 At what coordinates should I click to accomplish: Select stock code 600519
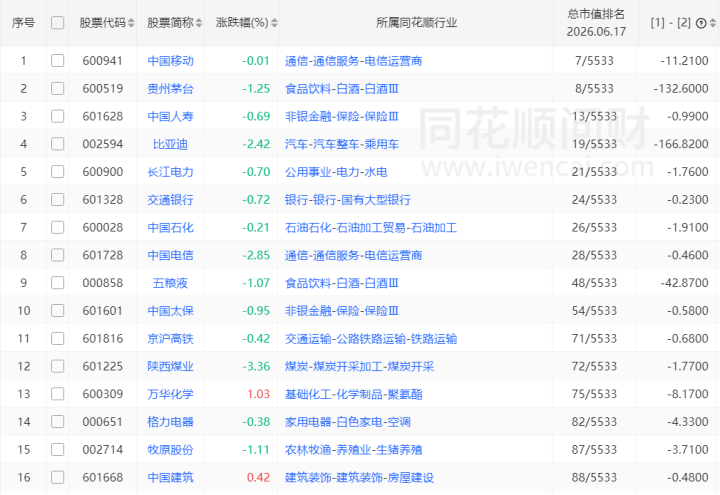coord(102,89)
